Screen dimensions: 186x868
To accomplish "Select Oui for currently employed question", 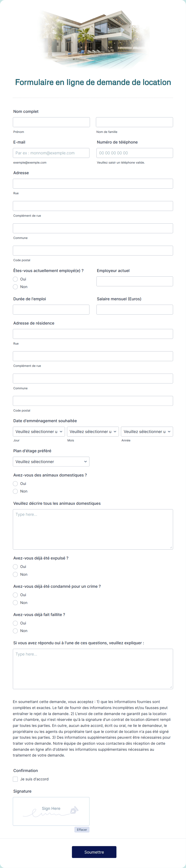I will pos(15,279).
